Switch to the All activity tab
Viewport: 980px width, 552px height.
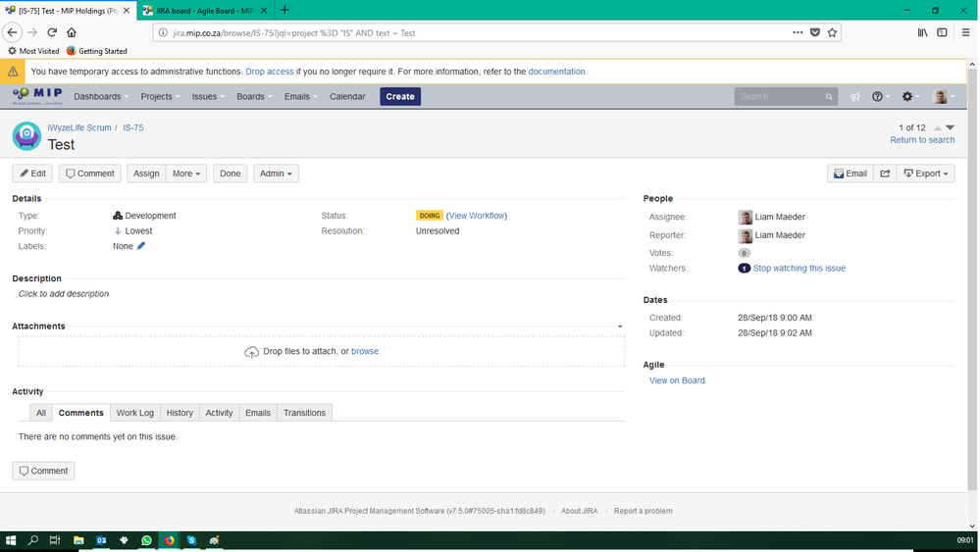[40, 413]
